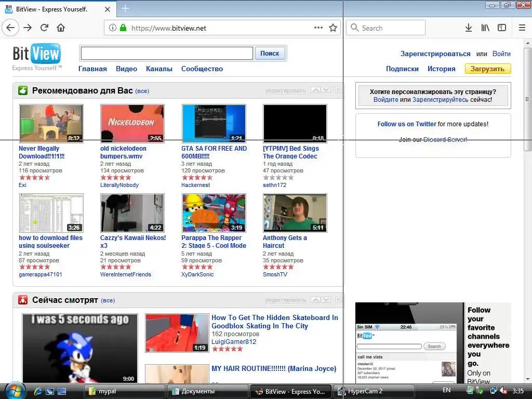Screen dimensions: 532x399
Task: Close the BitView browser tab
Action: (x=107, y=9)
